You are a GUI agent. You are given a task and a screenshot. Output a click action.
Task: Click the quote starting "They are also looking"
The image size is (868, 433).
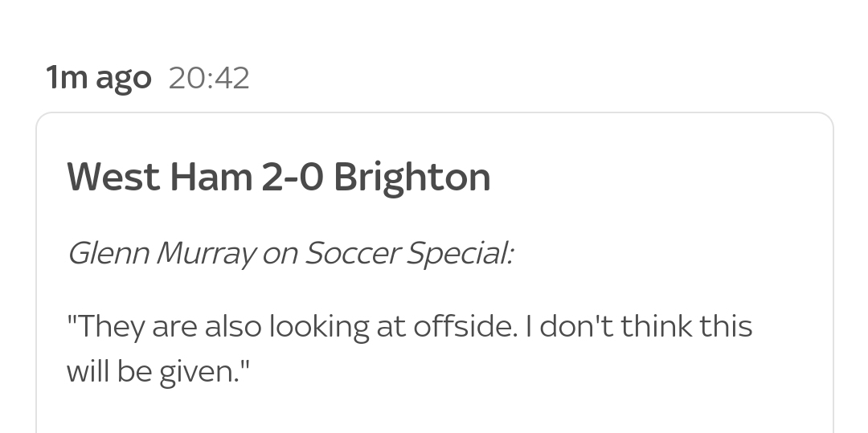[x=409, y=349]
